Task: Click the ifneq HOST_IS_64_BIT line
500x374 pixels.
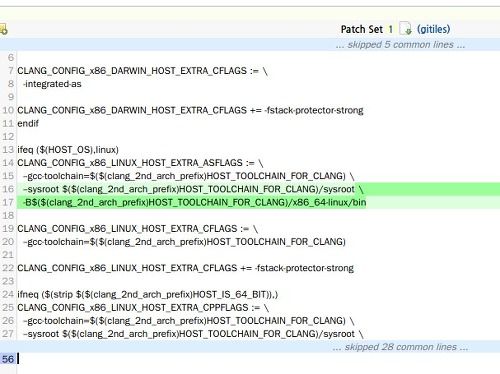Action: [148, 294]
